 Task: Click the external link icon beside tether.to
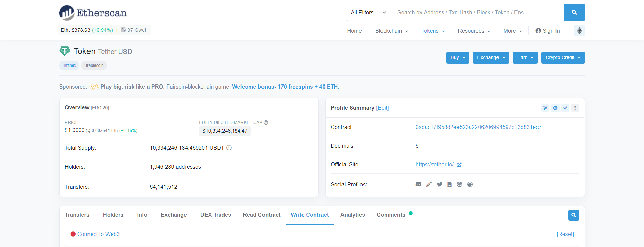click(x=459, y=165)
